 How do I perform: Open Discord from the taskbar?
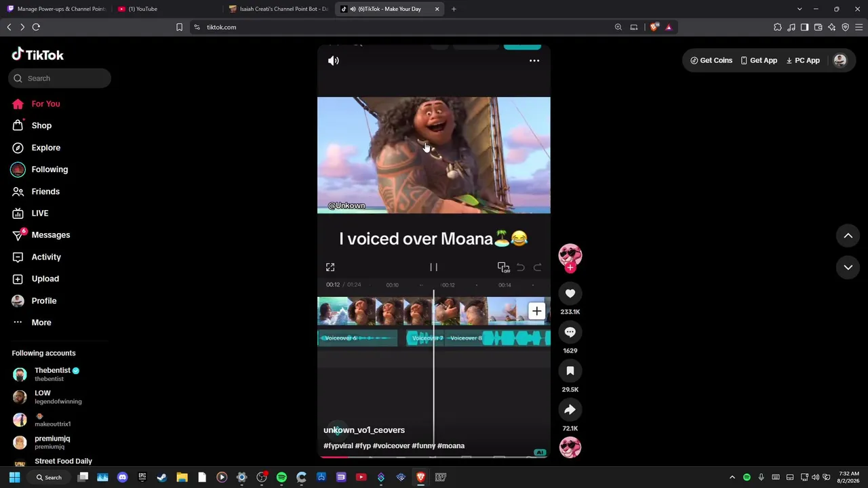coord(122,477)
